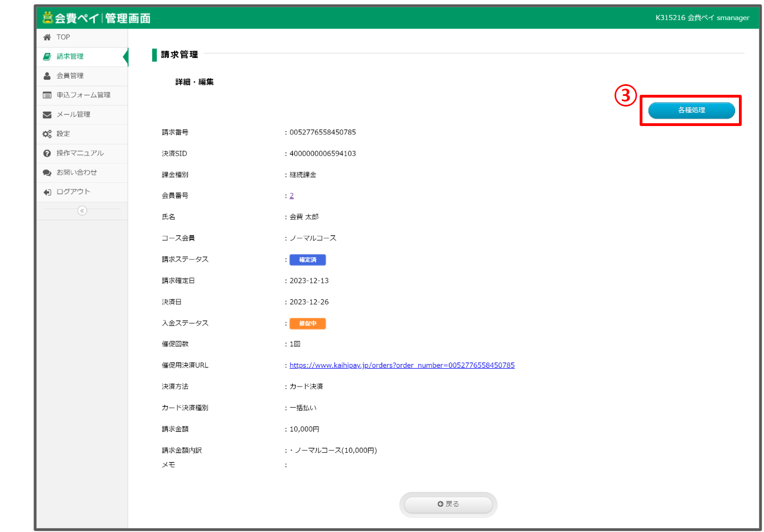Select 申込フォーム管理 in the sidebar
The image size is (764, 532).
(83, 95)
